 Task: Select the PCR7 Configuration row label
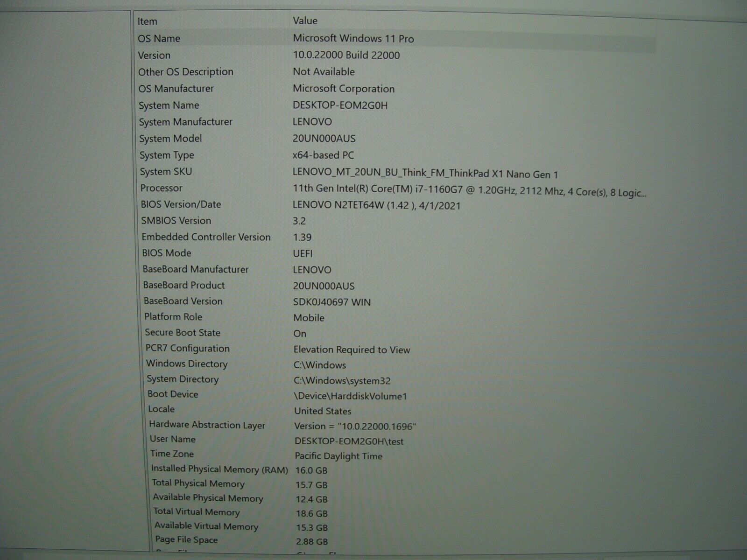coord(188,349)
